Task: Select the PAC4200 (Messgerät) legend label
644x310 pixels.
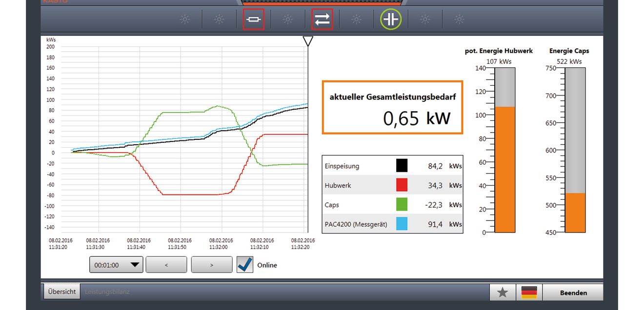Action: (356, 225)
